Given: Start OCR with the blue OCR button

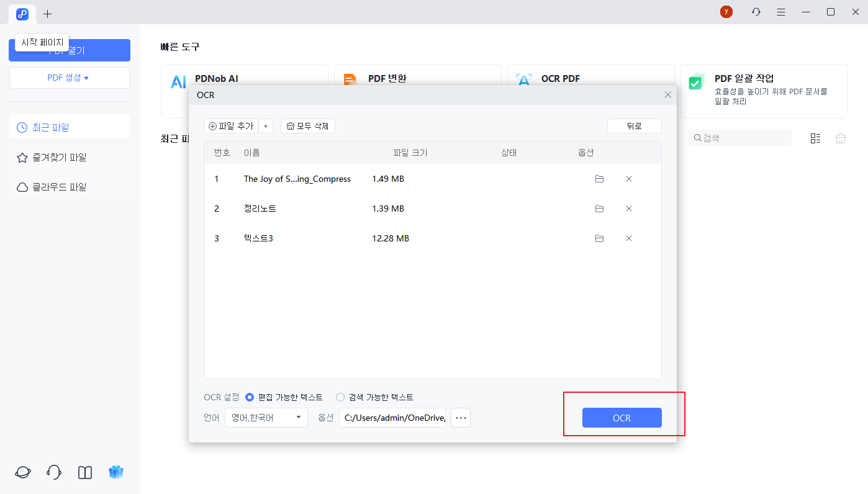Looking at the screenshot, I should pos(622,418).
